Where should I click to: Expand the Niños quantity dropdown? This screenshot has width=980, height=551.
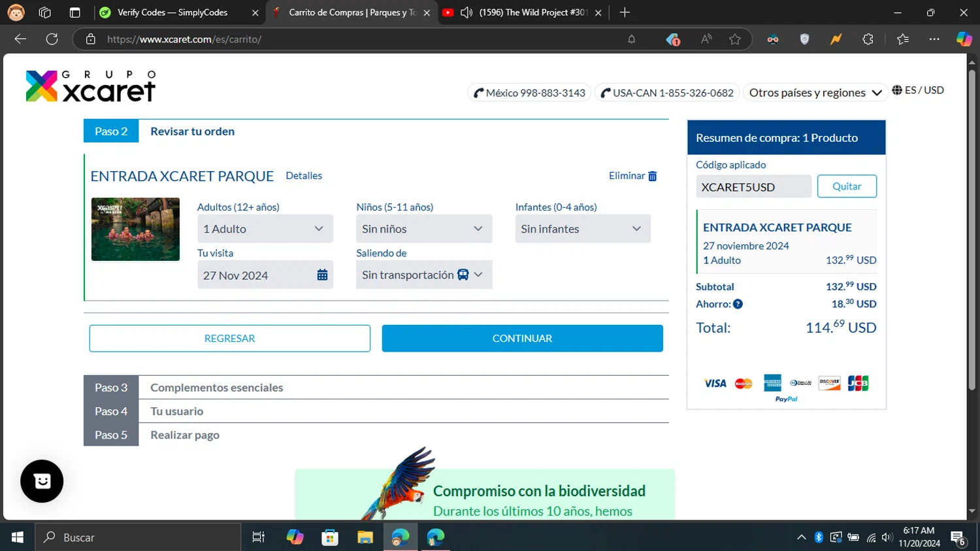tap(424, 229)
